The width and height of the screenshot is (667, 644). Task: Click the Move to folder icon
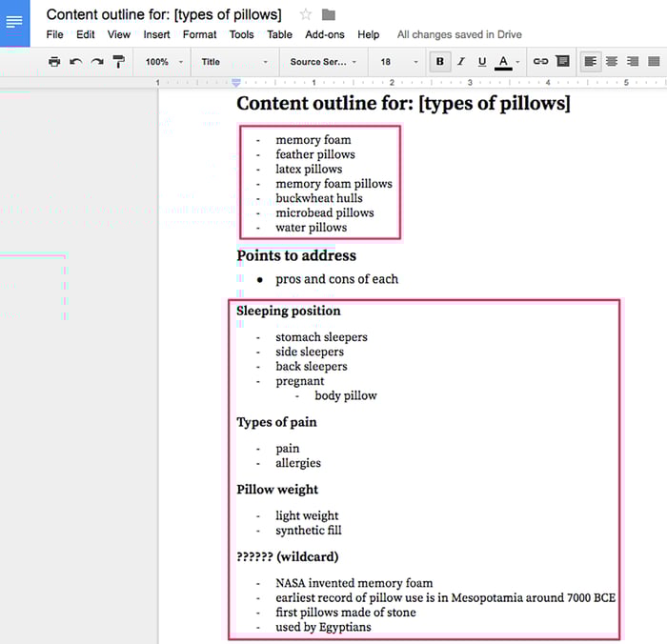tap(329, 14)
